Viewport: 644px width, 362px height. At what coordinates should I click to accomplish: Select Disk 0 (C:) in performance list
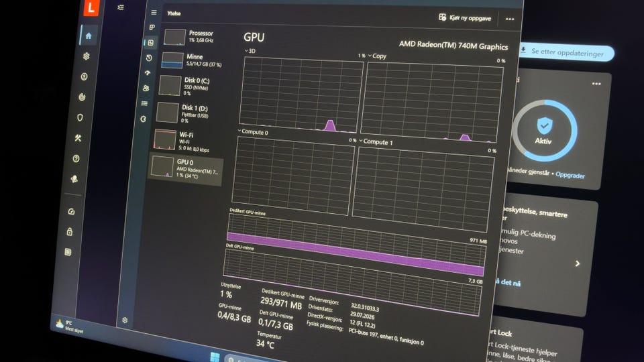coord(189,86)
